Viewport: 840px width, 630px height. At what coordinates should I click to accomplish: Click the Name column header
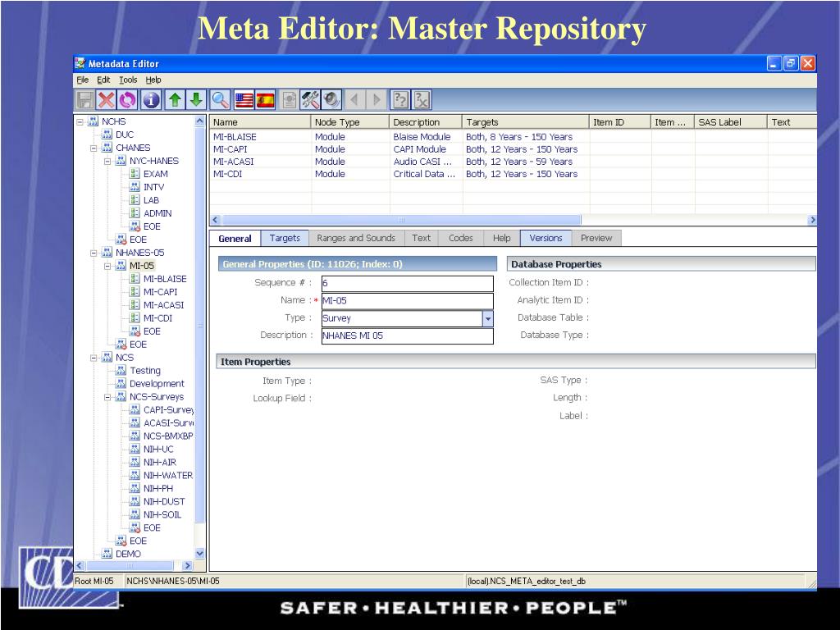coord(260,122)
